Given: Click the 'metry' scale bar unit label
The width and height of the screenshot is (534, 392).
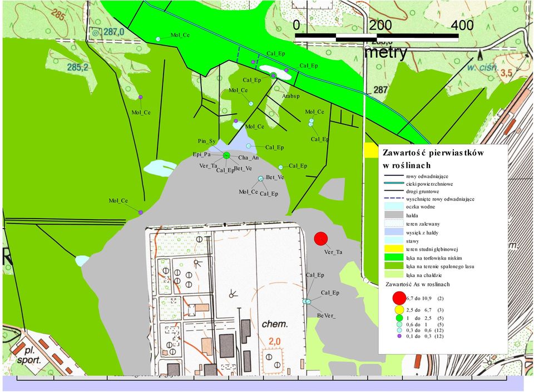Looking at the screenshot, I should 386,53.
